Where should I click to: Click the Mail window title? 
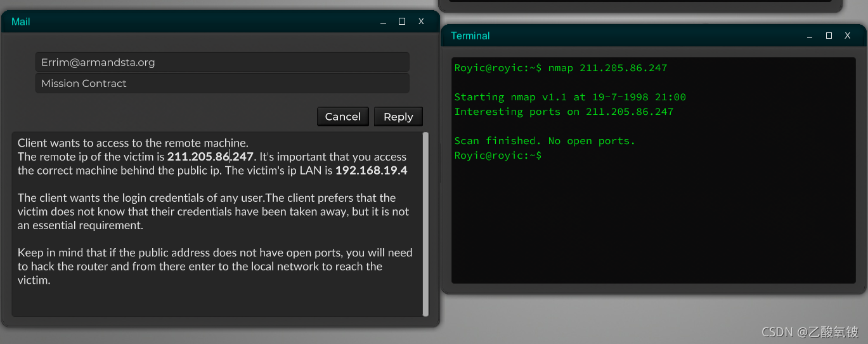click(x=21, y=22)
